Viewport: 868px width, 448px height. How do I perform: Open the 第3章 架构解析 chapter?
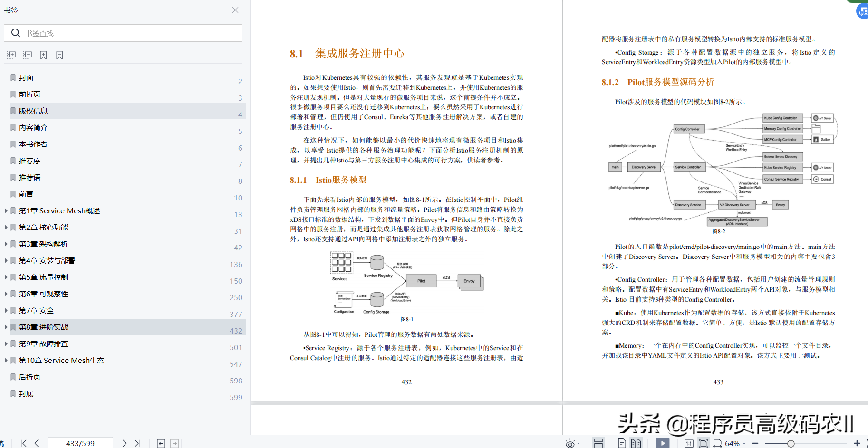pos(44,244)
